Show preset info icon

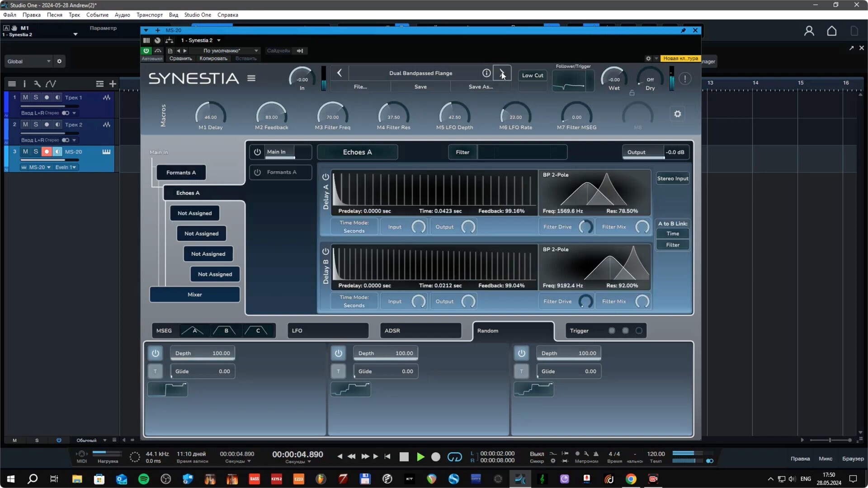tap(486, 73)
